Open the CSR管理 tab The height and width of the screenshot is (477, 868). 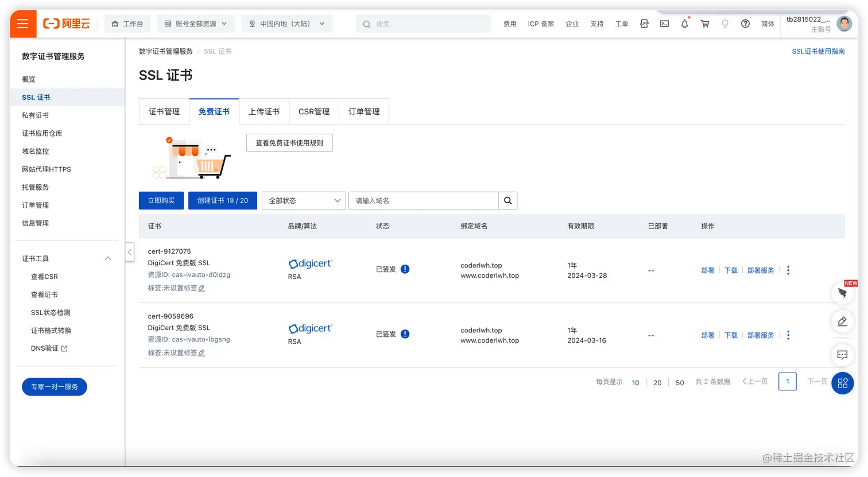pos(314,111)
